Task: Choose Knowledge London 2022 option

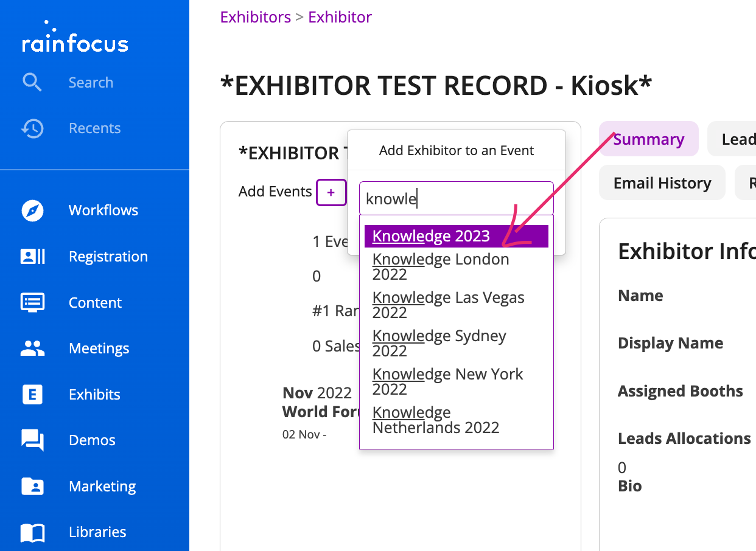Action: pos(441,266)
